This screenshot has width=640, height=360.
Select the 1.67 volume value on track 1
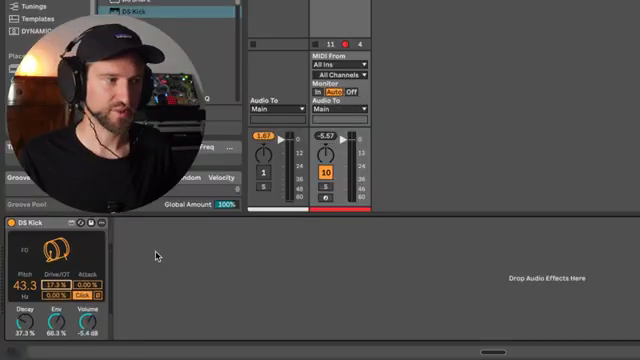263,136
